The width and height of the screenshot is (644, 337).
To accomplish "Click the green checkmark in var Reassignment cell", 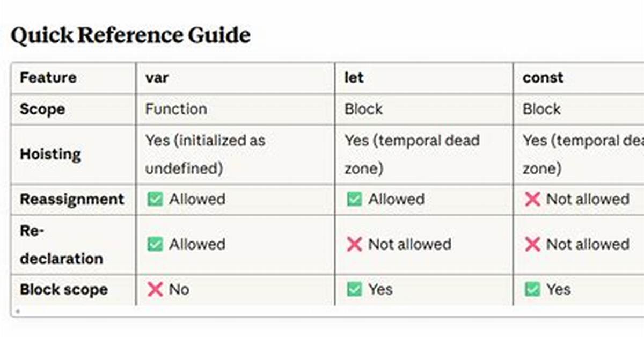I will [155, 200].
